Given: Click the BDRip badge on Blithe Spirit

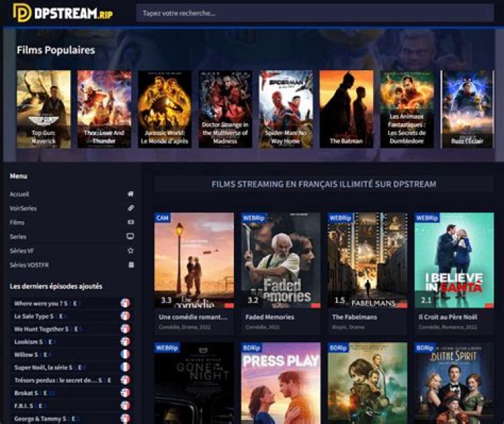Looking at the screenshot, I should point(425,348).
